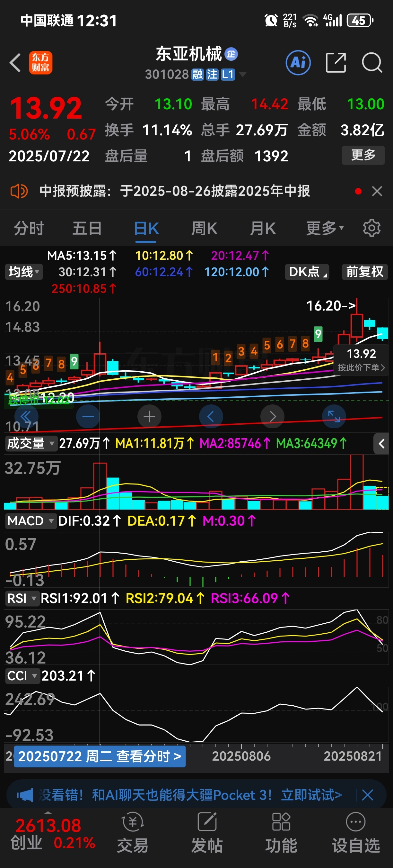The width and height of the screenshot is (393, 868).
Task: Open the 功能 features tab
Action: click(281, 832)
